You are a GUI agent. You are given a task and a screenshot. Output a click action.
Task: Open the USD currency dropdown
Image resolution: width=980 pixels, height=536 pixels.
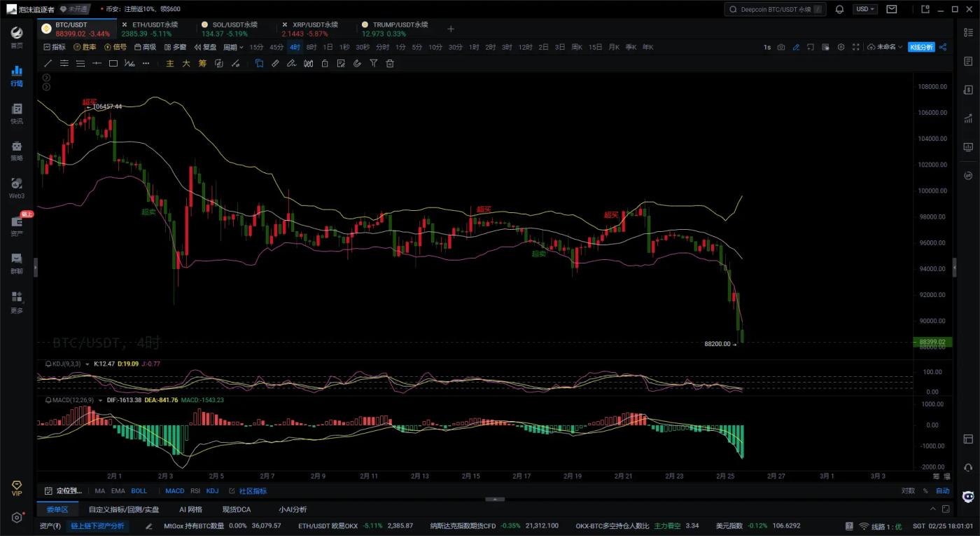pos(864,9)
